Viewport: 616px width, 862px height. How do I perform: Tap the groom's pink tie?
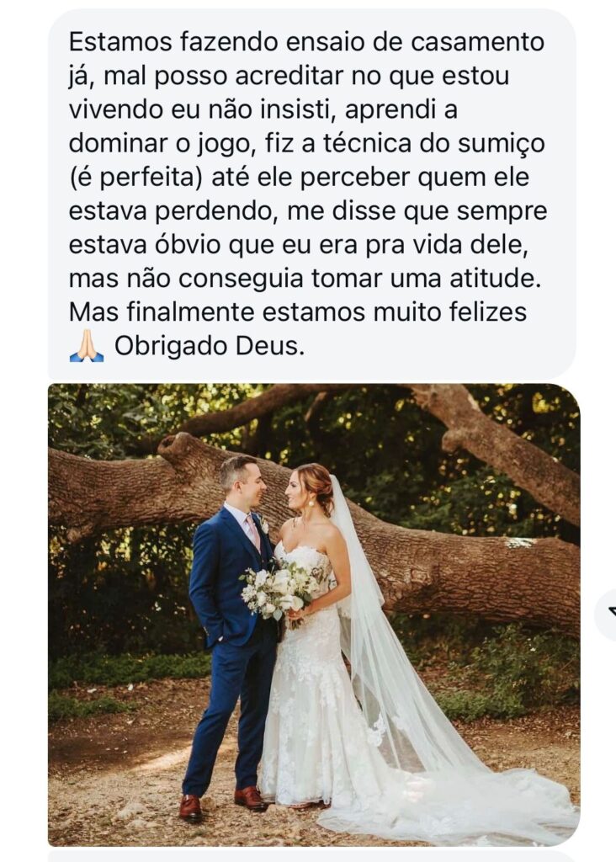[x=252, y=532]
